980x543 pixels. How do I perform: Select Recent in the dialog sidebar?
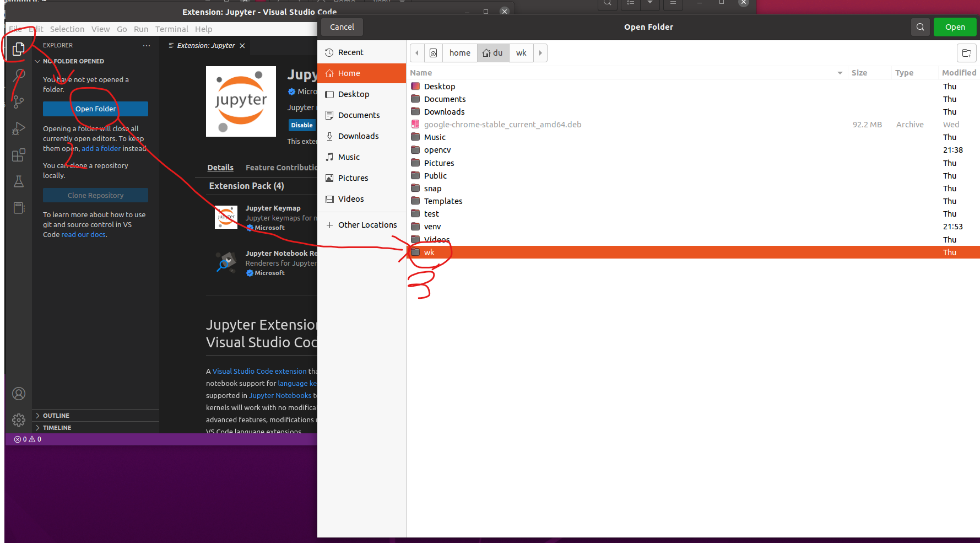point(361,52)
